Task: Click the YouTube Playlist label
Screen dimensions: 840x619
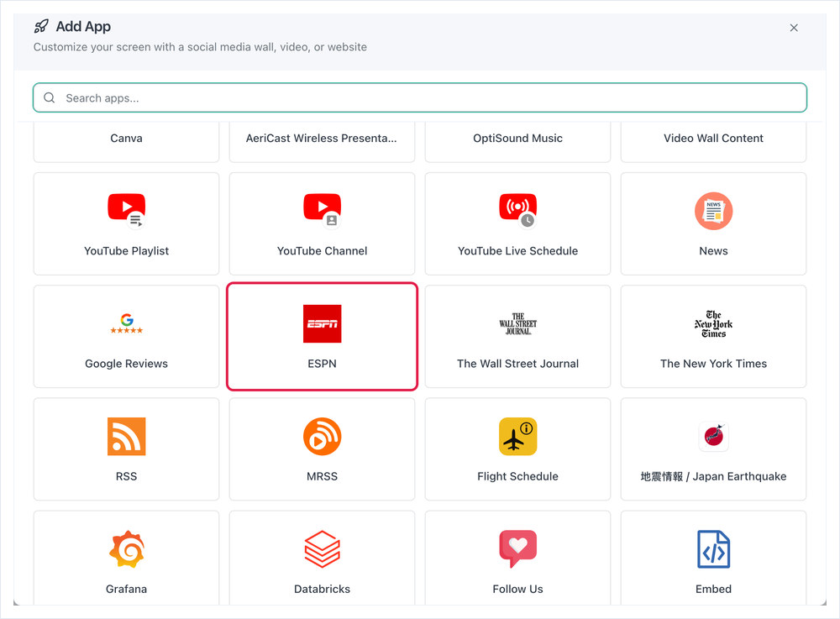Action: click(x=127, y=250)
